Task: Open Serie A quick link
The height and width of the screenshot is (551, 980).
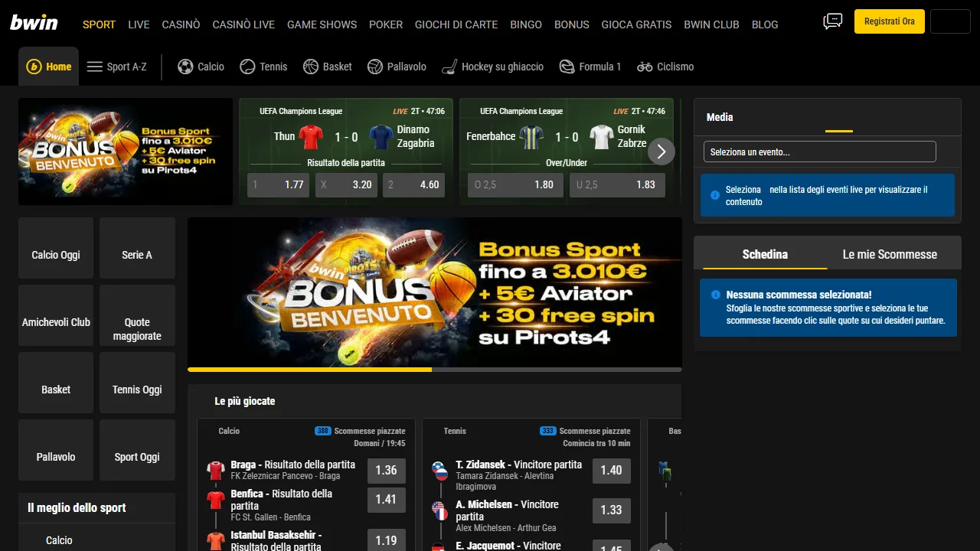Action: tap(137, 248)
